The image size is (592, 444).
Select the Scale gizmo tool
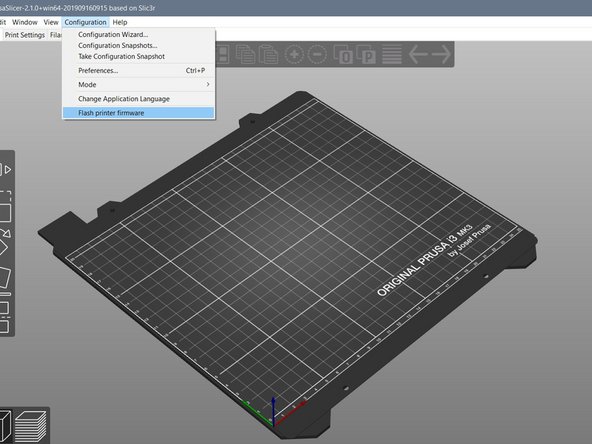(5, 206)
